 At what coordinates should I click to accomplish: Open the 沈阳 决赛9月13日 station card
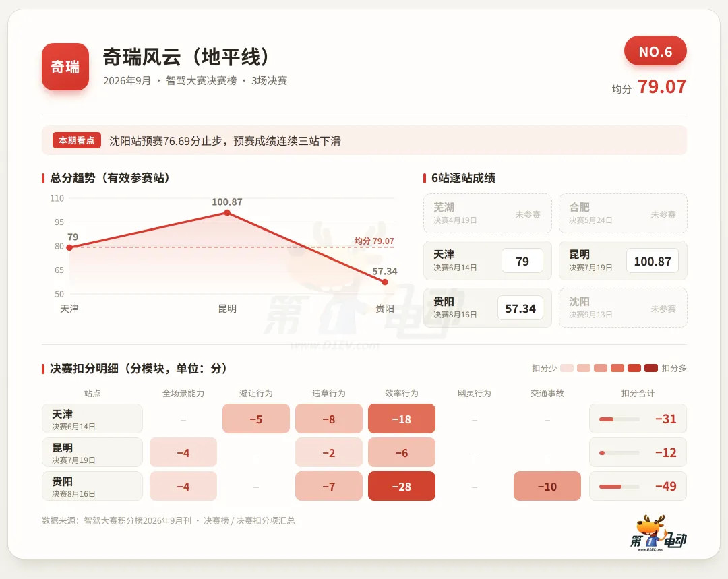point(623,307)
